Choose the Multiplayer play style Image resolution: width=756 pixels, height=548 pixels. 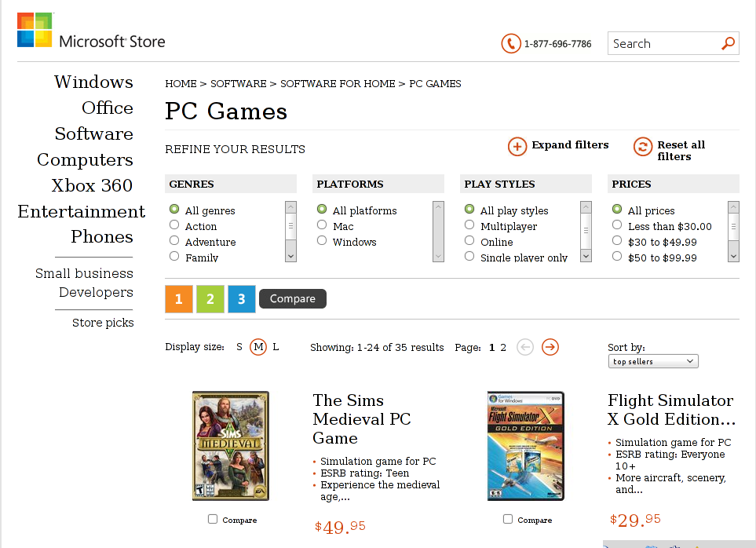point(469,225)
